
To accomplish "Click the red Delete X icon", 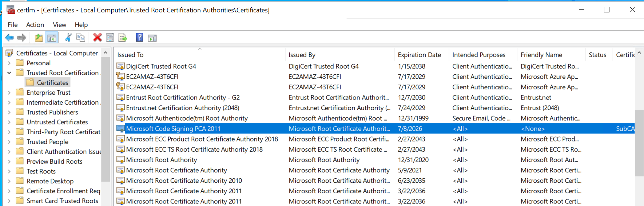I will coord(97,38).
